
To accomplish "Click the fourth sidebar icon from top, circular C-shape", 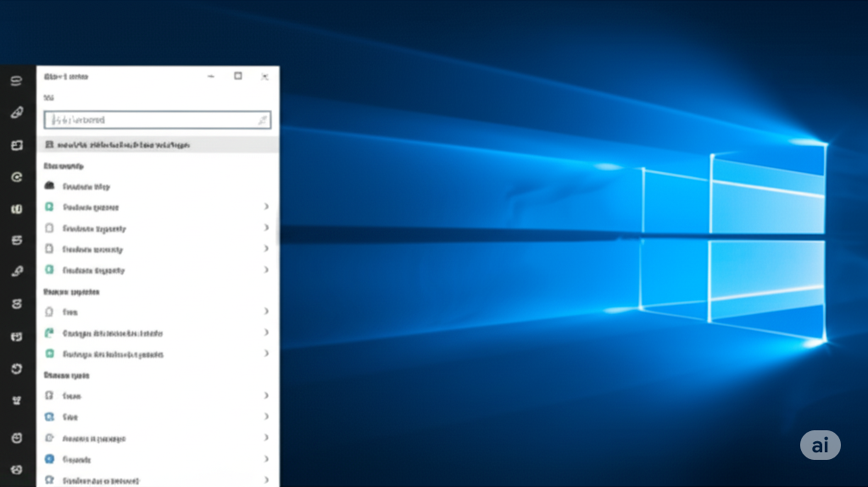I will click(x=17, y=177).
